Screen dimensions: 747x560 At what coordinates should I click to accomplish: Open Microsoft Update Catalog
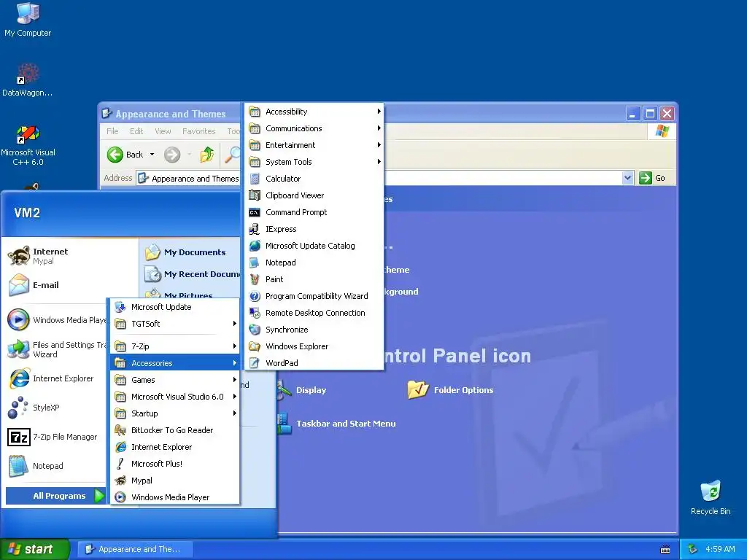314,246
